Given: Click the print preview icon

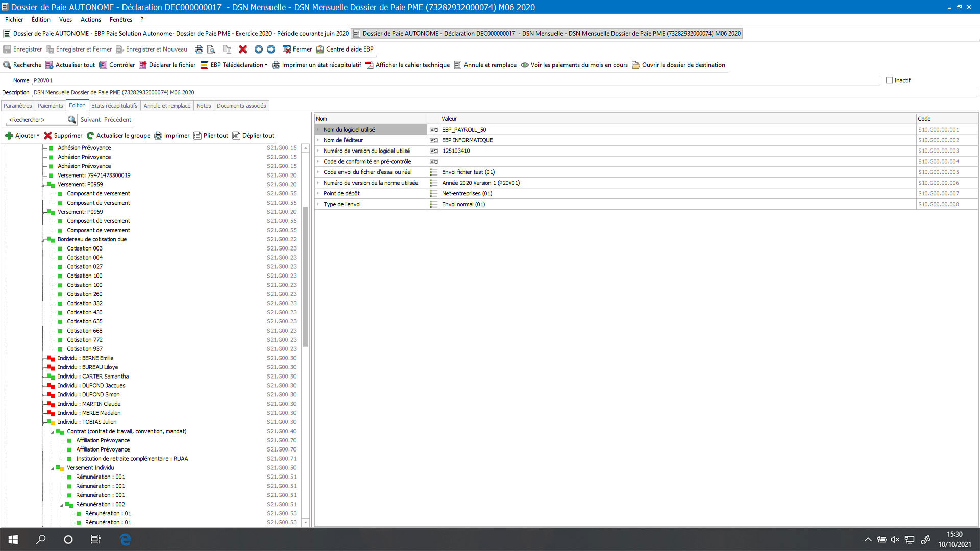Looking at the screenshot, I should (211, 49).
